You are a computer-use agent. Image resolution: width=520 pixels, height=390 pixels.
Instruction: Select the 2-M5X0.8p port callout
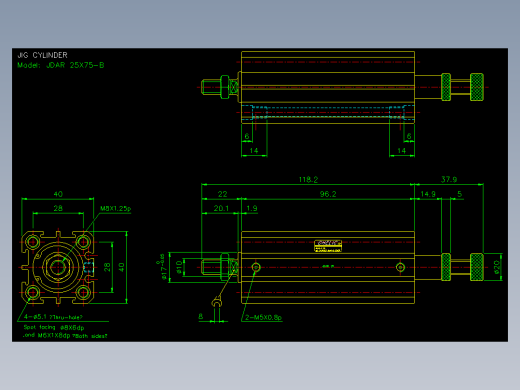[x=263, y=317]
